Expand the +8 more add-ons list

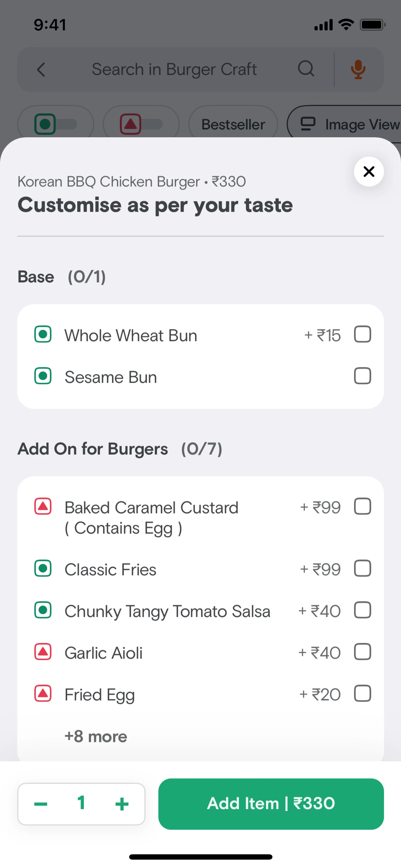(x=96, y=736)
